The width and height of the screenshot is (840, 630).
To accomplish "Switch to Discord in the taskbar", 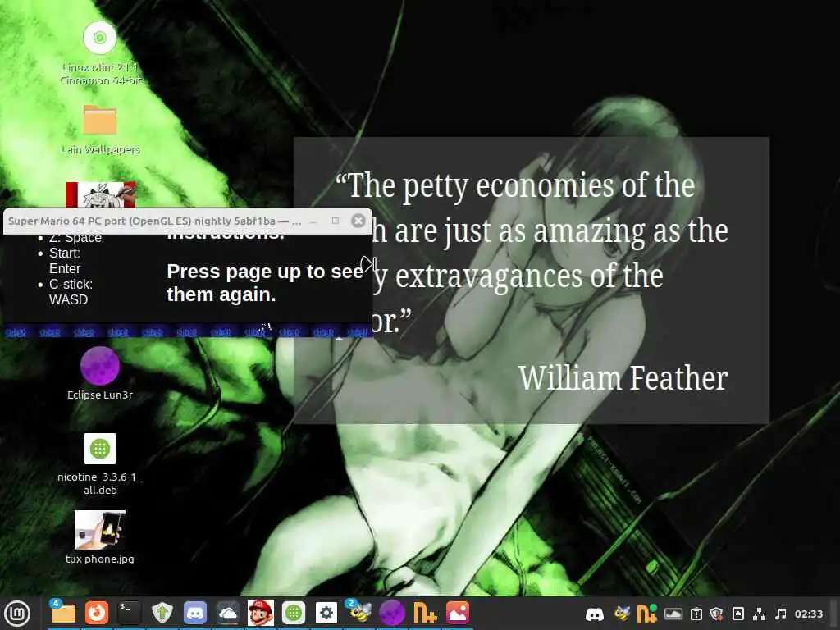I will tap(195, 613).
